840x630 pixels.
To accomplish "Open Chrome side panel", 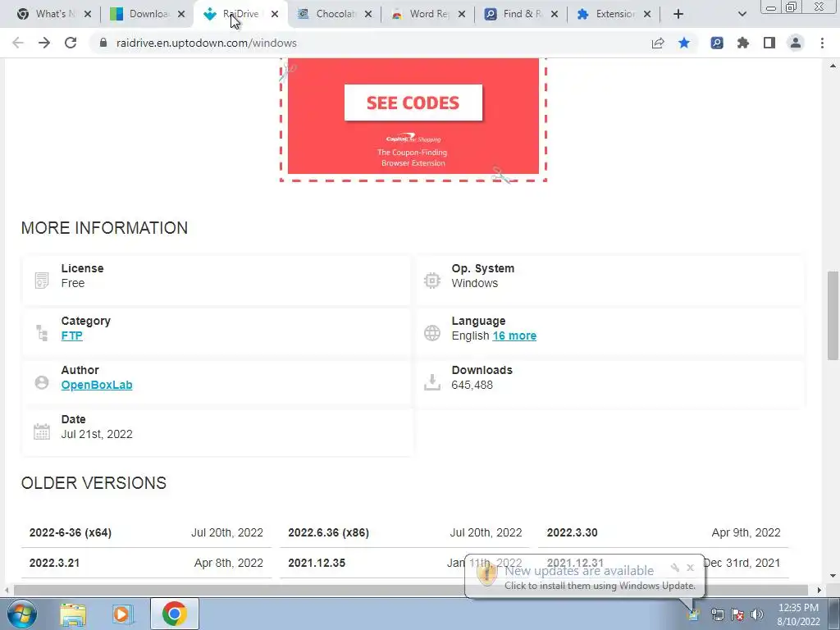I will pyautogui.click(x=769, y=43).
